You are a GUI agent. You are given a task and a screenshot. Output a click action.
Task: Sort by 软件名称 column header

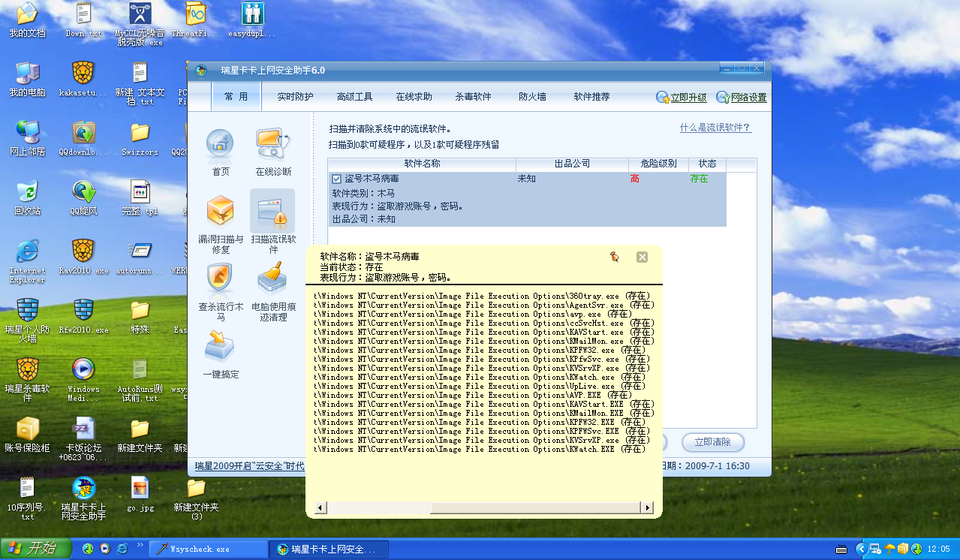coord(422,164)
